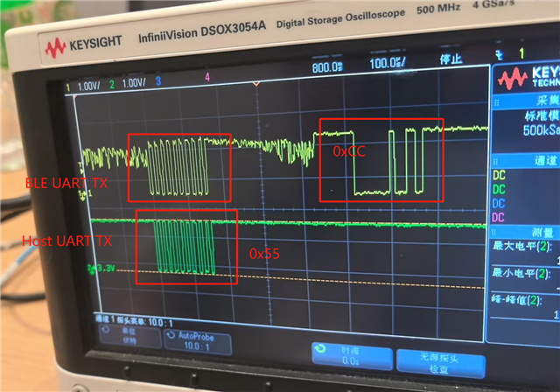
Task: Open the 测量 measurement panel header
Action: (x=525, y=233)
